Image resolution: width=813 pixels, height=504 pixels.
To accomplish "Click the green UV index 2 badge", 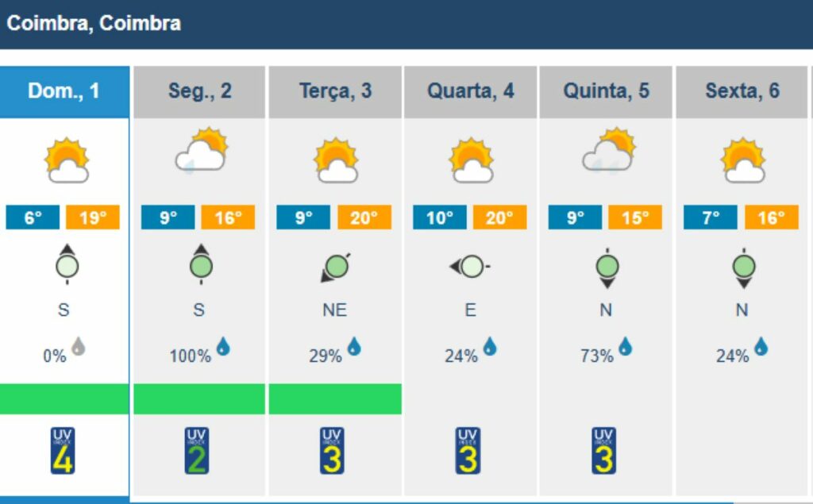I will (x=197, y=451).
